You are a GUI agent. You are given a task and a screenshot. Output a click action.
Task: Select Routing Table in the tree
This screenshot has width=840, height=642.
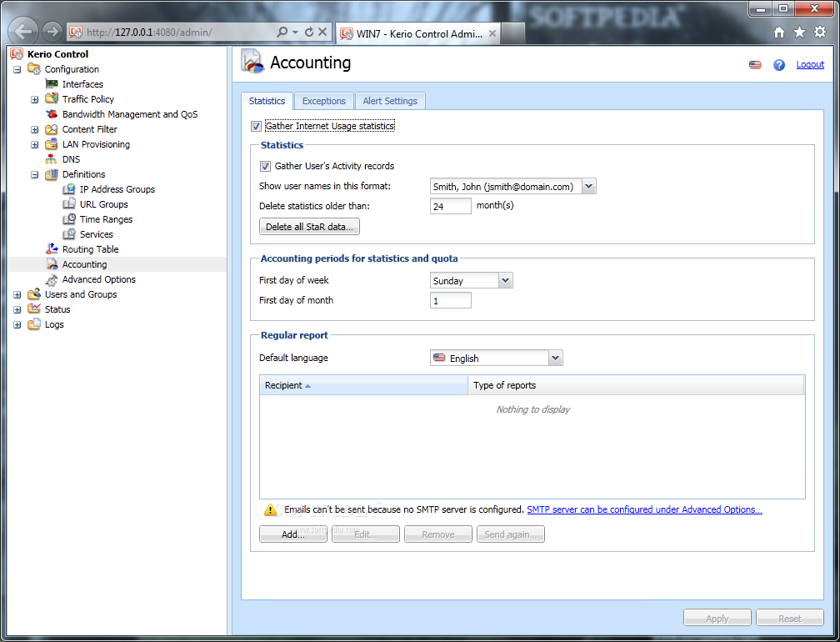(90, 249)
